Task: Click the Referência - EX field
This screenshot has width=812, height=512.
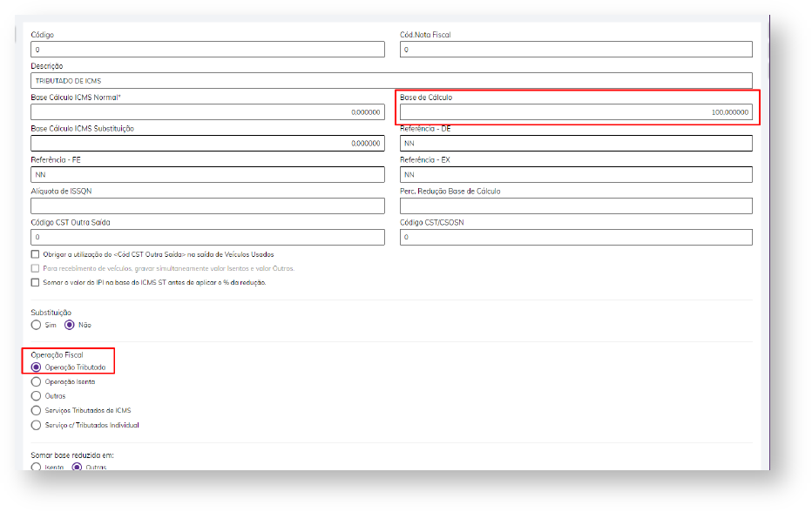Action: click(576, 174)
